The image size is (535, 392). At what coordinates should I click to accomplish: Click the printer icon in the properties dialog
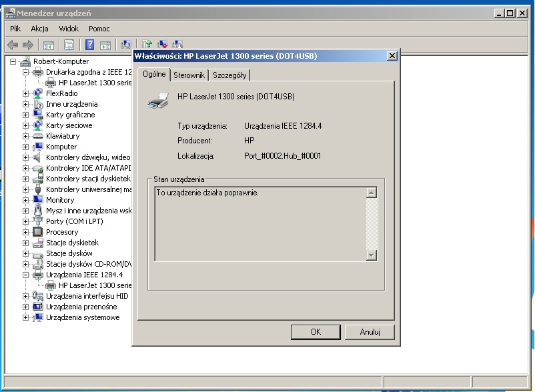158,100
